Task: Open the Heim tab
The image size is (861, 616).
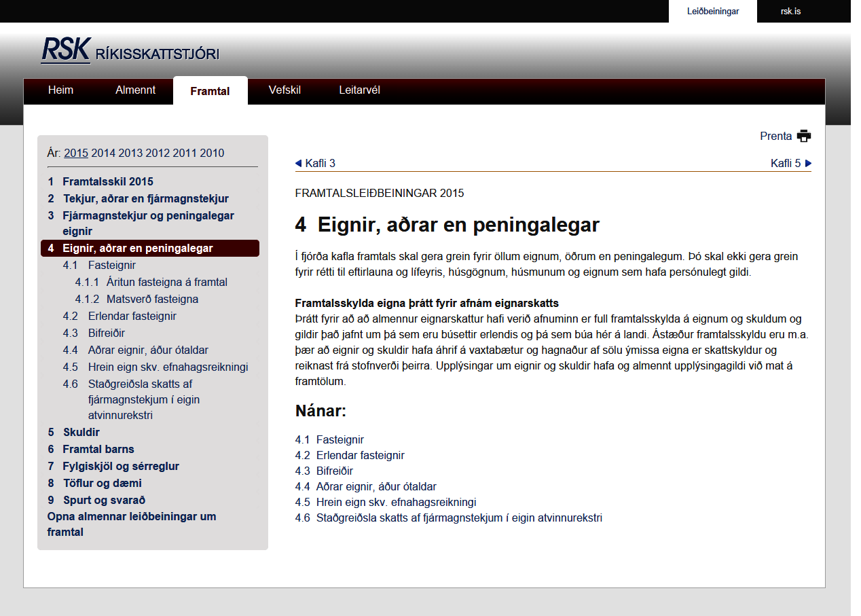Action: click(60, 90)
